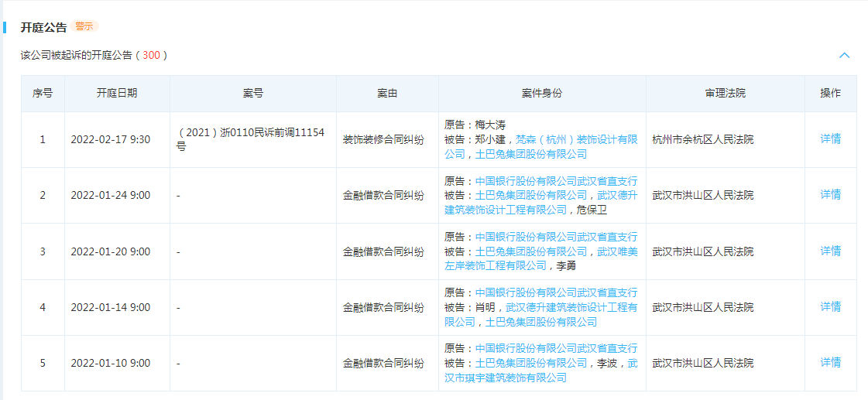This screenshot has height=400, width=868.
Task: Select the date 2022-01-10 9:00
Action: 110,364
